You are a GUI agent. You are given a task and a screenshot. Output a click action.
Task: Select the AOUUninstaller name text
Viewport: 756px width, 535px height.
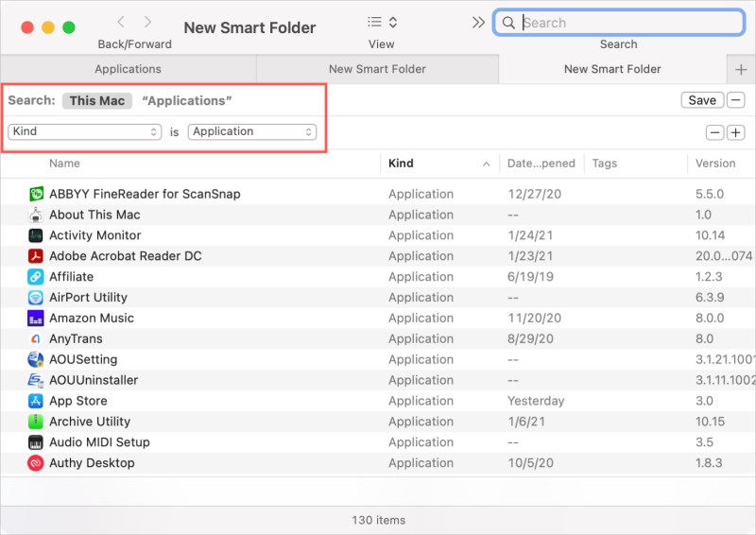click(x=94, y=380)
